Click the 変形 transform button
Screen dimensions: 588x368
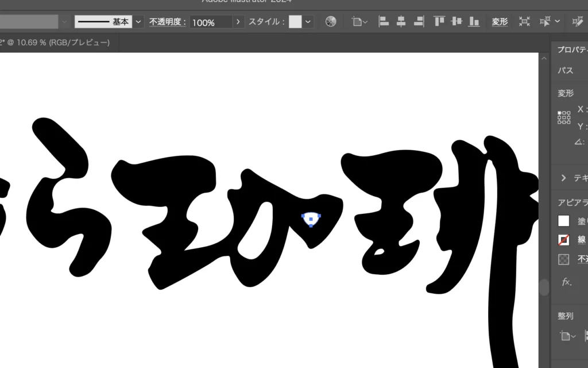pos(500,22)
